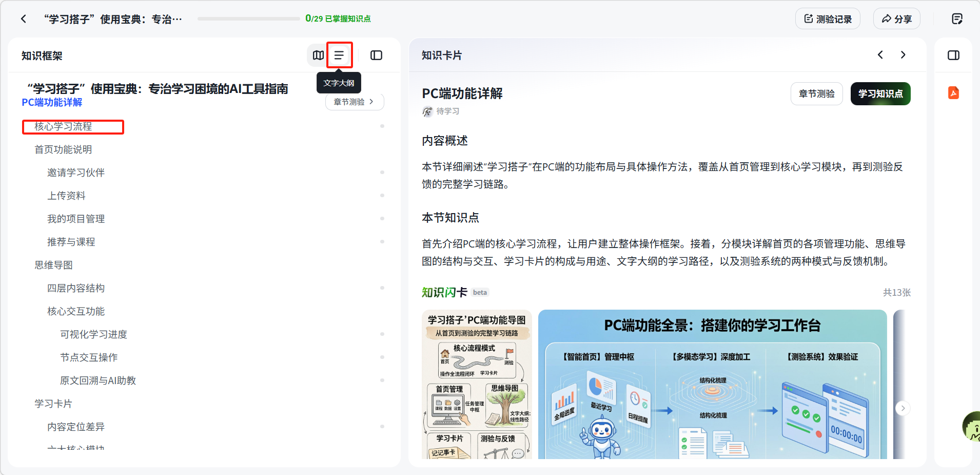Select 核心学习流程 in the outline
Screen dimensions: 980x475
[x=63, y=126]
